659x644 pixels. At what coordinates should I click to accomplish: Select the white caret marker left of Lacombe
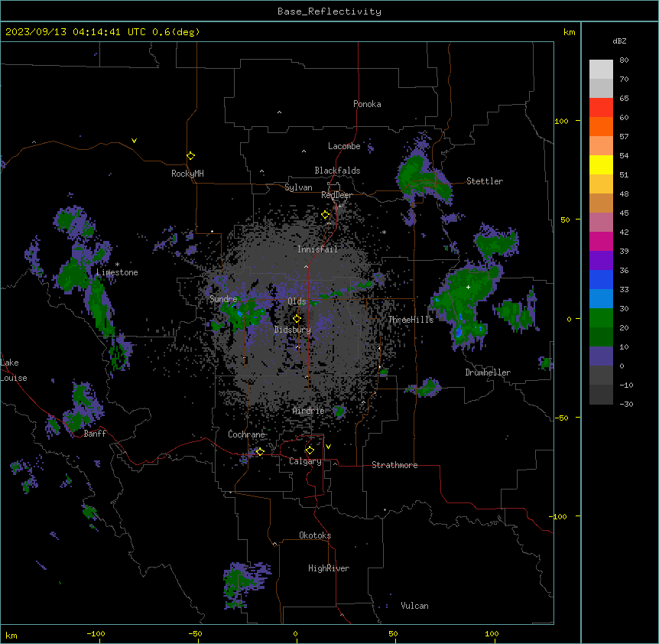[304, 151]
